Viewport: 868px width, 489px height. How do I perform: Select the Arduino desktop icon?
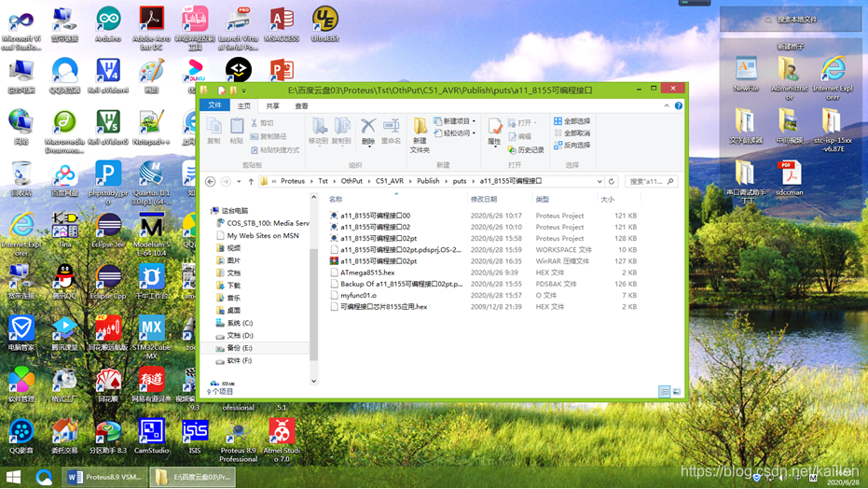point(108,25)
